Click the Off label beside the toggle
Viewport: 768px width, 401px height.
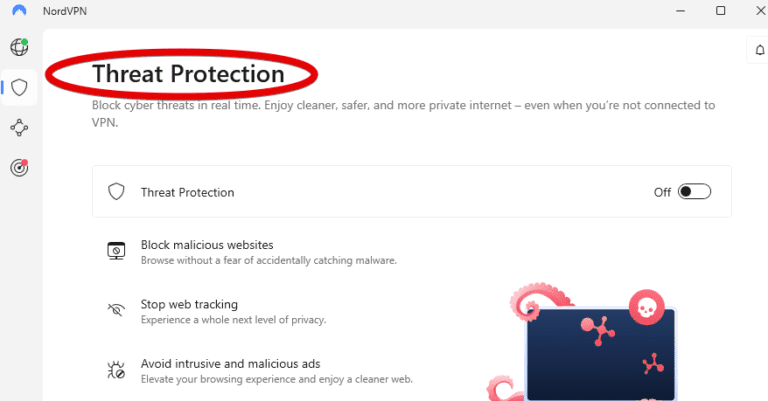pyautogui.click(x=662, y=192)
